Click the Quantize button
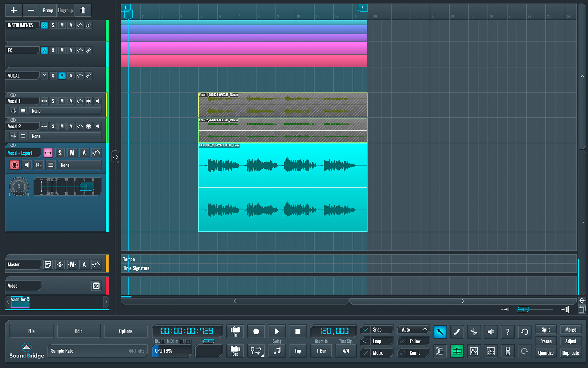Image resolution: width=588 pixels, height=368 pixels. tap(546, 353)
